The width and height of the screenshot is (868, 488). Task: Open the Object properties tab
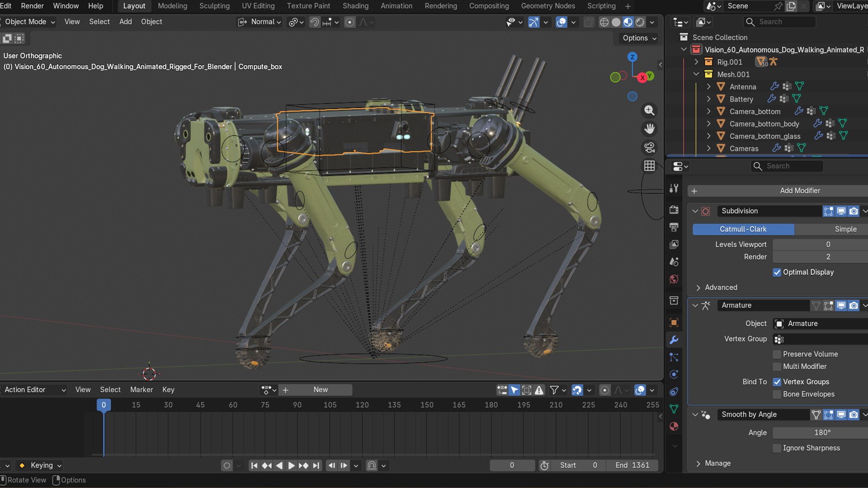coord(674,323)
